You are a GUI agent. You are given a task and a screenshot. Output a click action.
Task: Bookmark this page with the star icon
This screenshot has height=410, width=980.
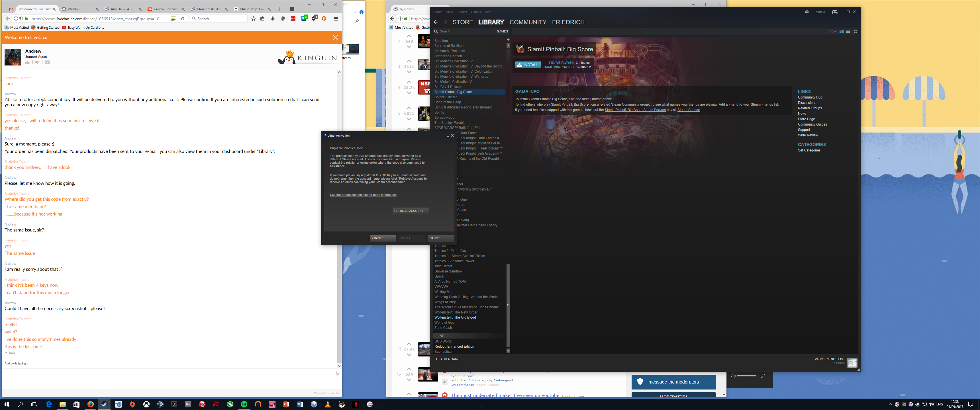click(x=253, y=19)
